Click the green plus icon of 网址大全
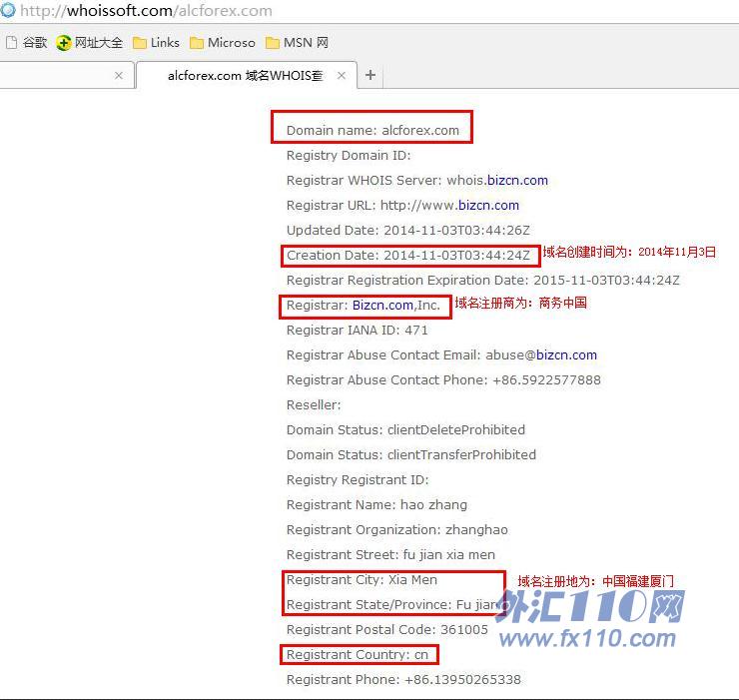Screen dimensions: 739x700 point(64,43)
